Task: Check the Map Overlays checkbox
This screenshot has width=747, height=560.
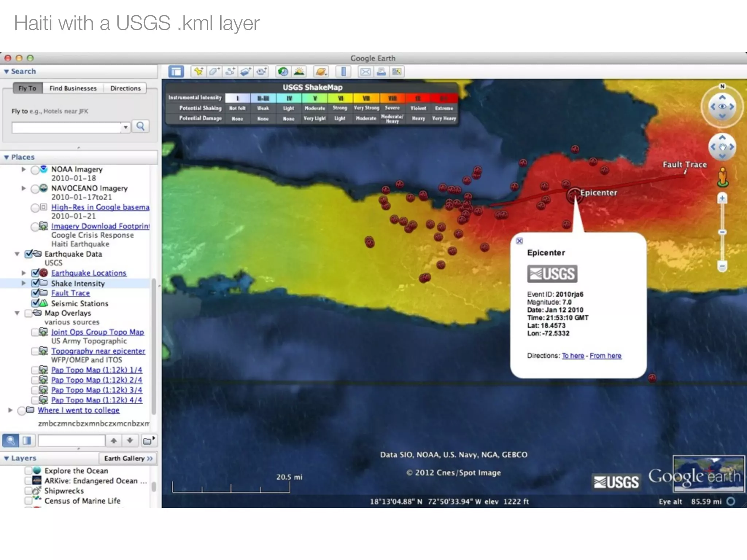Action: click(28, 313)
